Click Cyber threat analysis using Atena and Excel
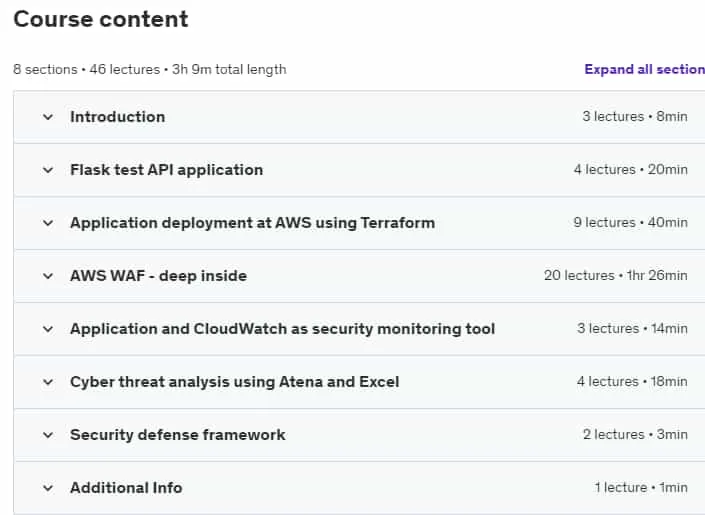 click(x=234, y=382)
